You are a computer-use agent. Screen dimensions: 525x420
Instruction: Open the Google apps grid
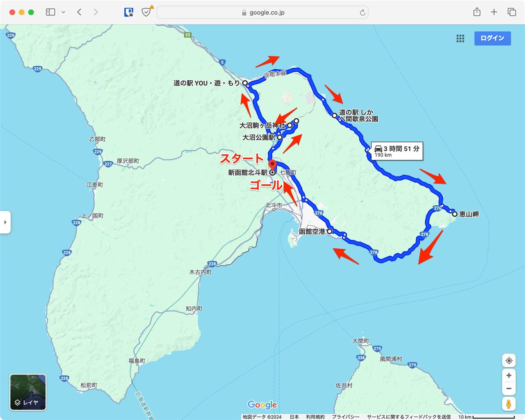[x=460, y=39]
